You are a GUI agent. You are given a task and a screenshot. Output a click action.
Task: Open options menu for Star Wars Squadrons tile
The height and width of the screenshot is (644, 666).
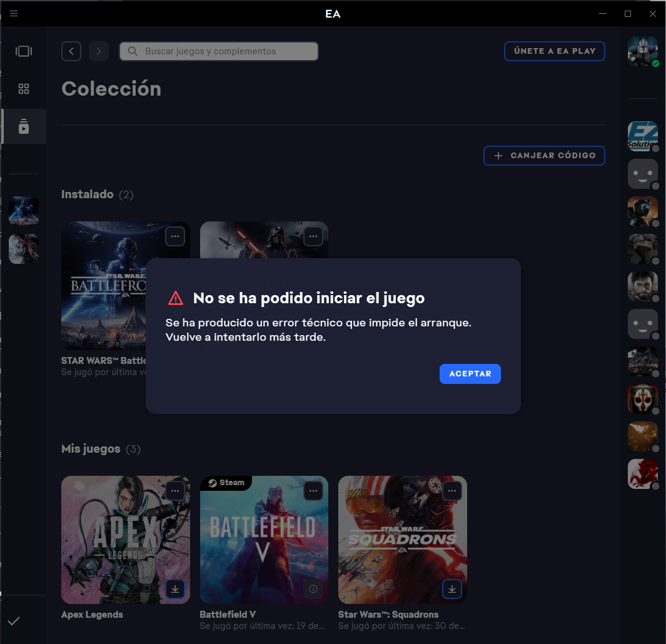click(452, 491)
